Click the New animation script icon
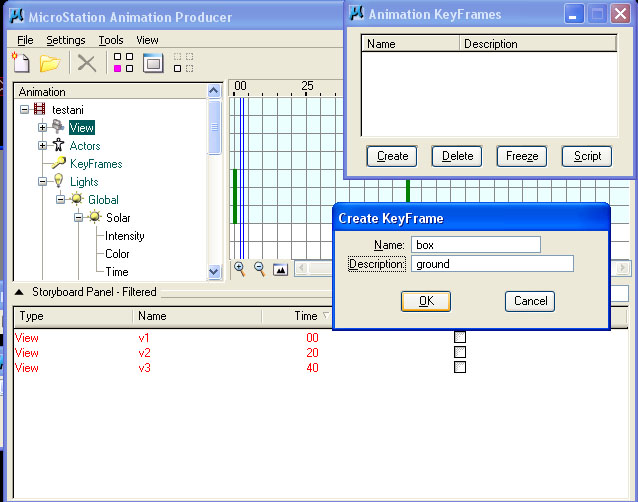Image resolution: width=638 pixels, height=502 pixels. coord(21,63)
